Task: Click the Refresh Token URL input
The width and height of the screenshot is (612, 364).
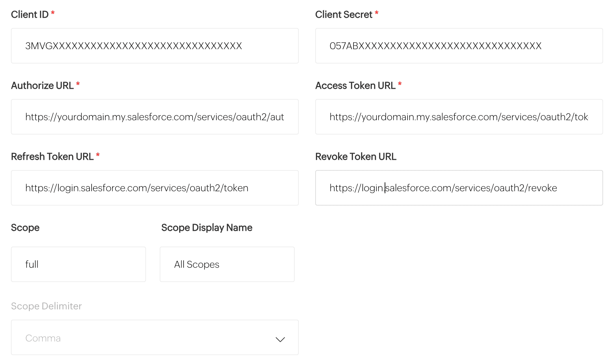Action: point(155,188)
